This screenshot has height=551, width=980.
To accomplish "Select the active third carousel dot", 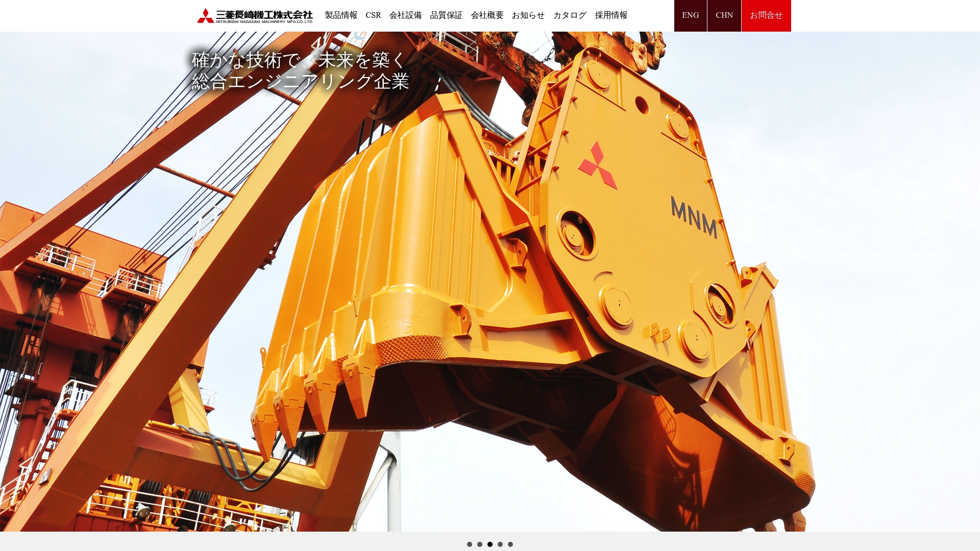I will pyautogui.click(x=490, y=544).
